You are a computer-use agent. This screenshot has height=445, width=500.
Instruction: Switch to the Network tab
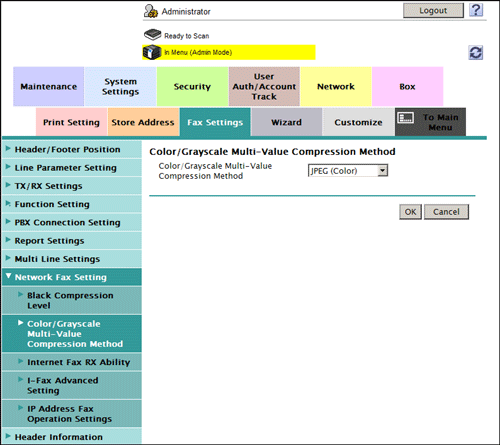[x=336, y=87]
